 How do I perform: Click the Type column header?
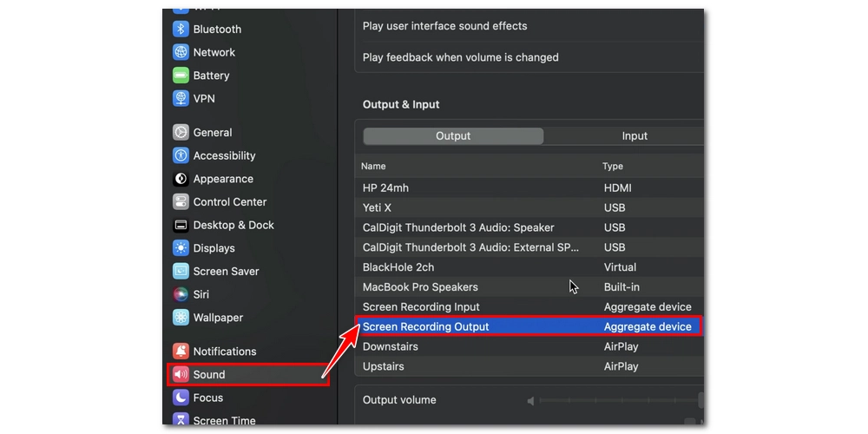point(612,166)
